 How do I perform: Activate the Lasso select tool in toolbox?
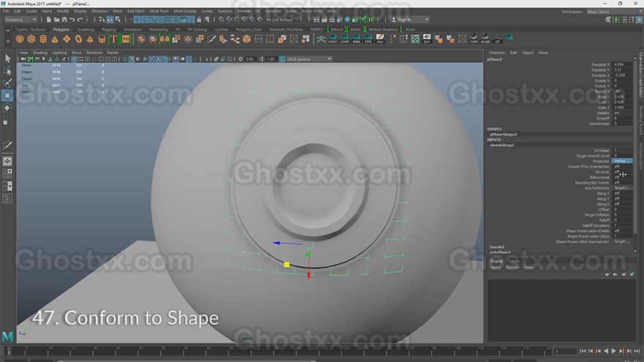point(7,71)
